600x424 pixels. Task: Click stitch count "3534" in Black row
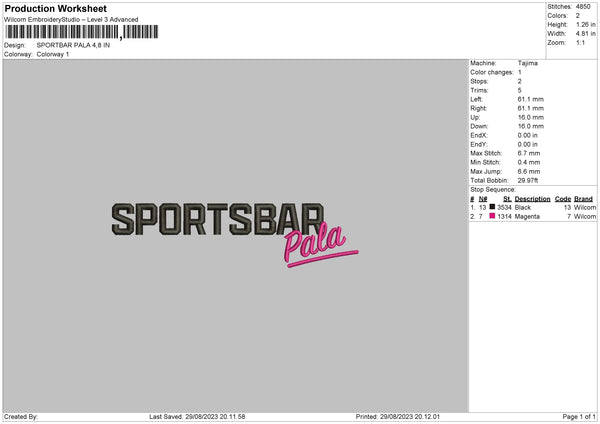pos(504,207)
